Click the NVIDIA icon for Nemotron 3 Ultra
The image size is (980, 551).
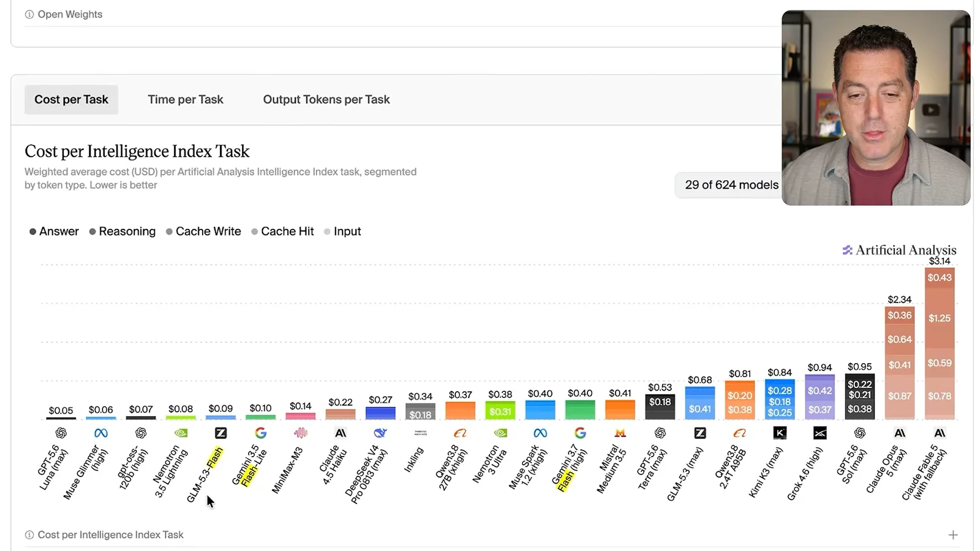500,433
